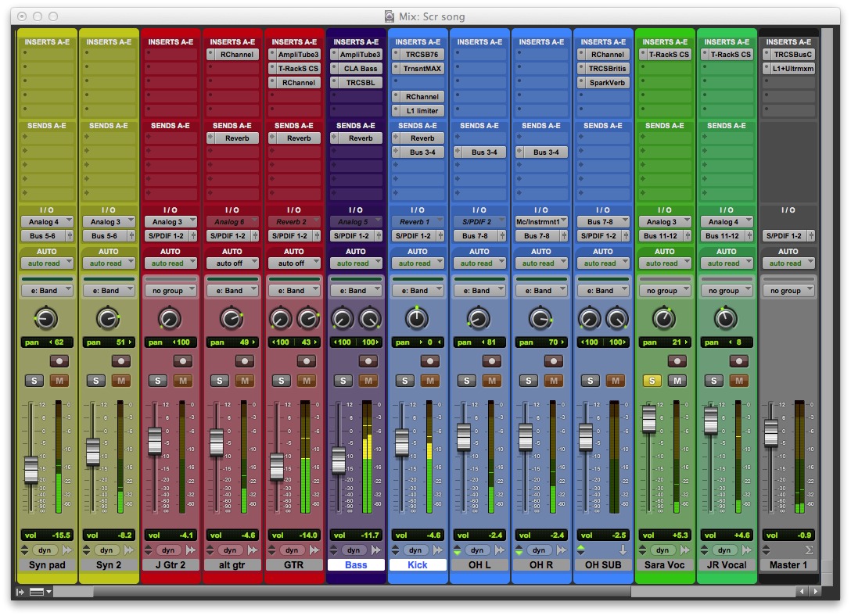Viewport: 851px width, 616px height.
Task: Mute the JR Vocal track
Action: pos(738,381)
